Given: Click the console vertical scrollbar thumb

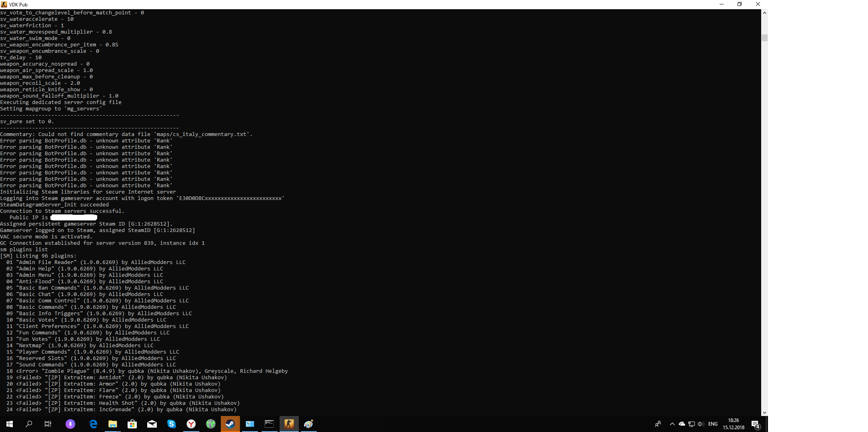Looking at the screenshot, I should click(764, 38).
